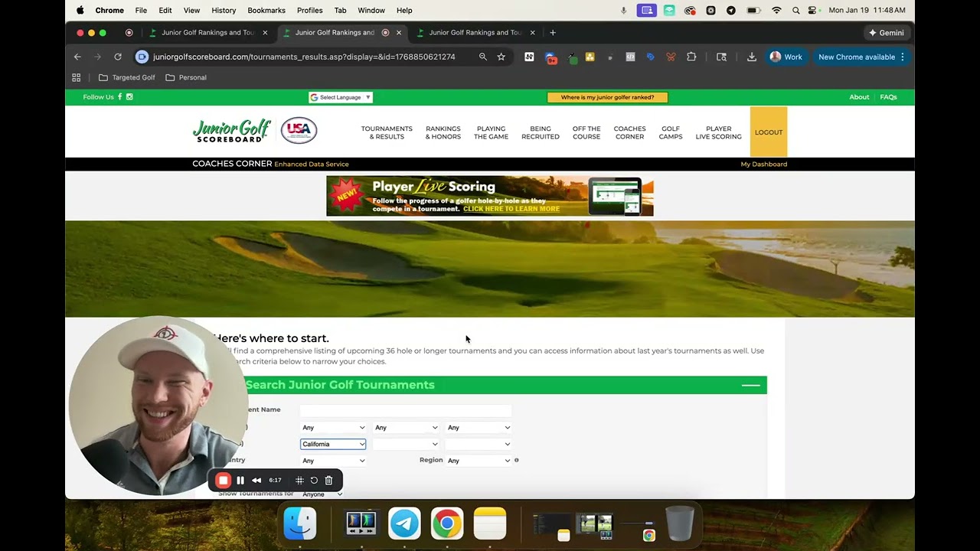Viewport: 980px width, 551px height.
Task: Click the address bar URL
Action: pyautogui.click(x=304, y=57)
